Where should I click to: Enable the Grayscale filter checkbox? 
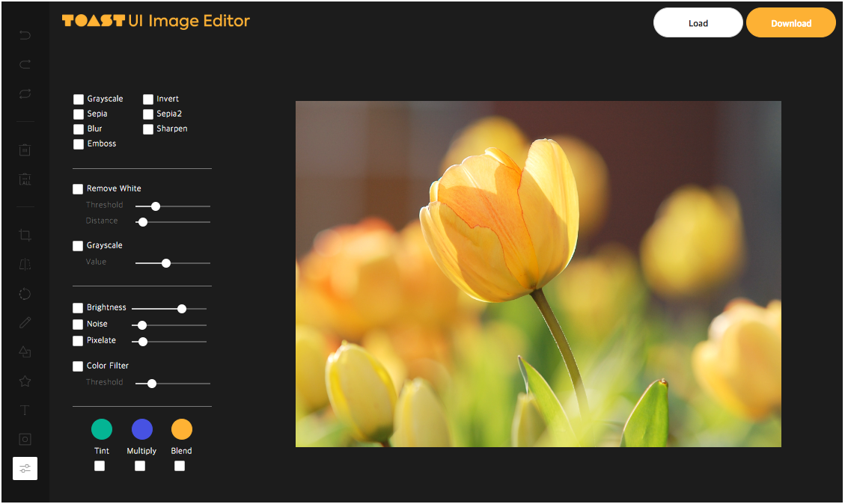[79, 98]
